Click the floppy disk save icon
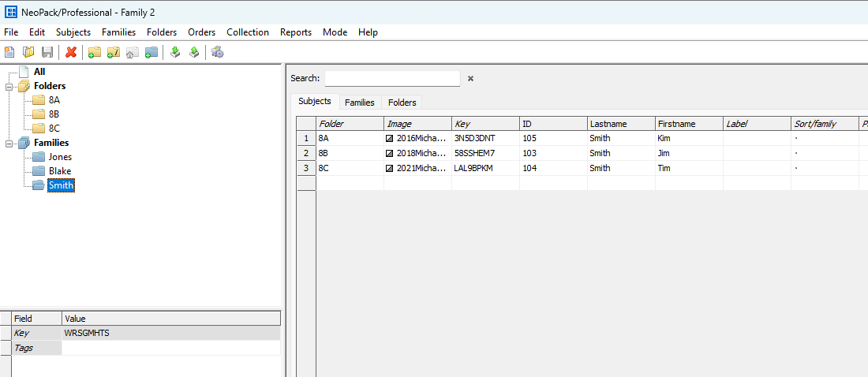This screenshot has width=868, height=377. [x=47, y=52]
